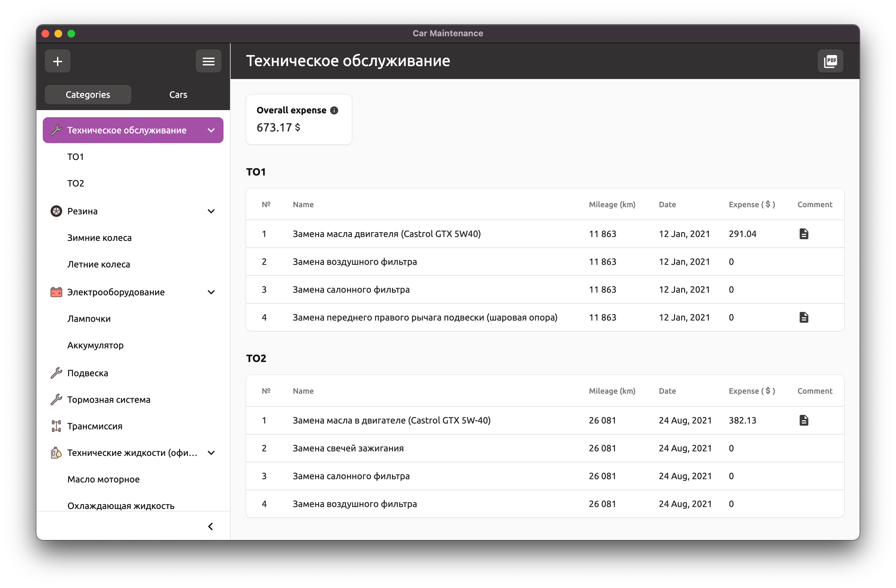The width and height of the screenshot is (896, 588).
Task: Click the 291.04 expense value
Action: pyautogui.click(x=742, y=234)
